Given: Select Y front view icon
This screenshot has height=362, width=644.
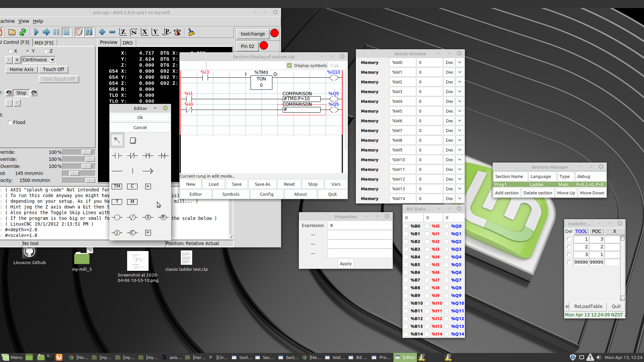Looking at the screenshot, I should 155,32.
